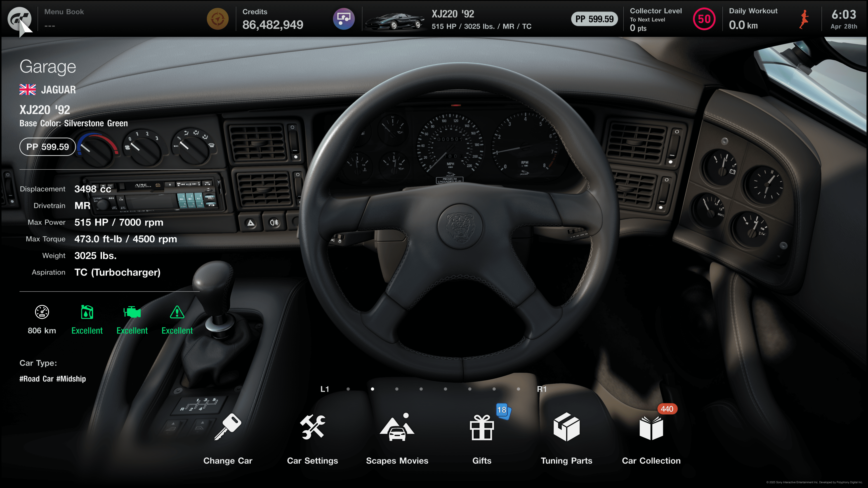
Task: Click the top bar PP 599.59 badge
Action: (594, 19)
